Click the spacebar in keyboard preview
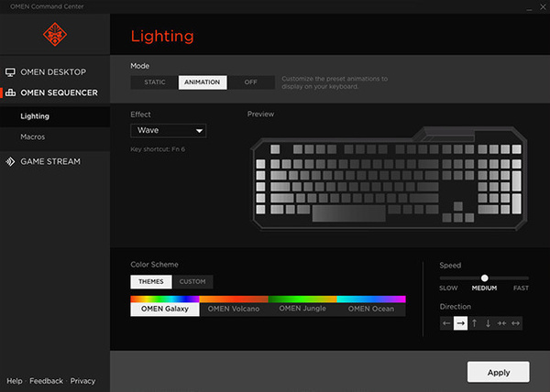The image size is (550, 392). point(349,213)
